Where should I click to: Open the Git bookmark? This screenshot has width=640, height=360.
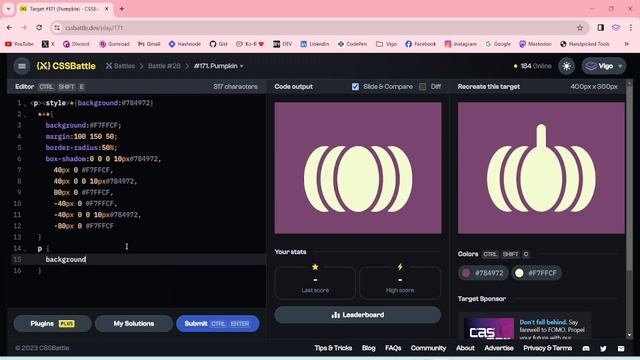(218, 44)
